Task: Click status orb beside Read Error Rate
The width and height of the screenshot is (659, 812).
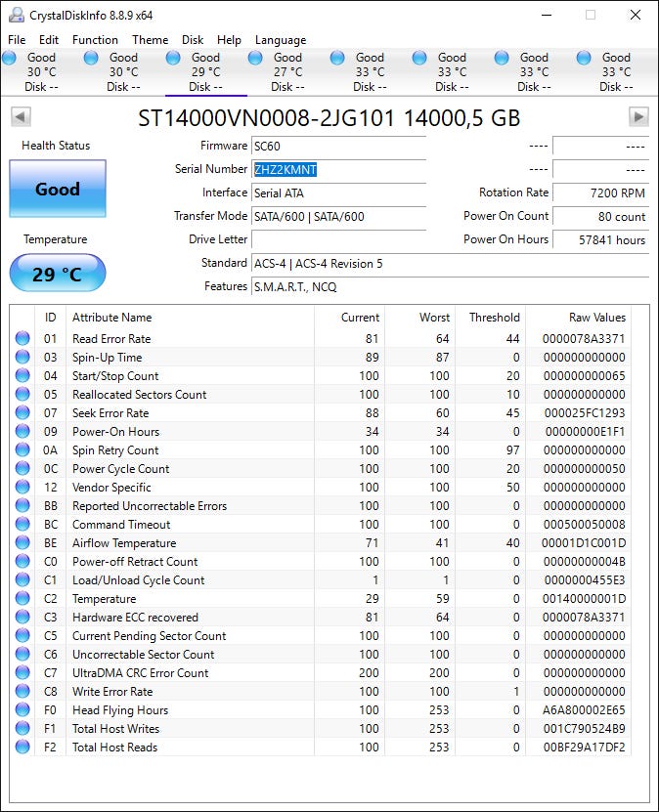Action: coord(22,339)
